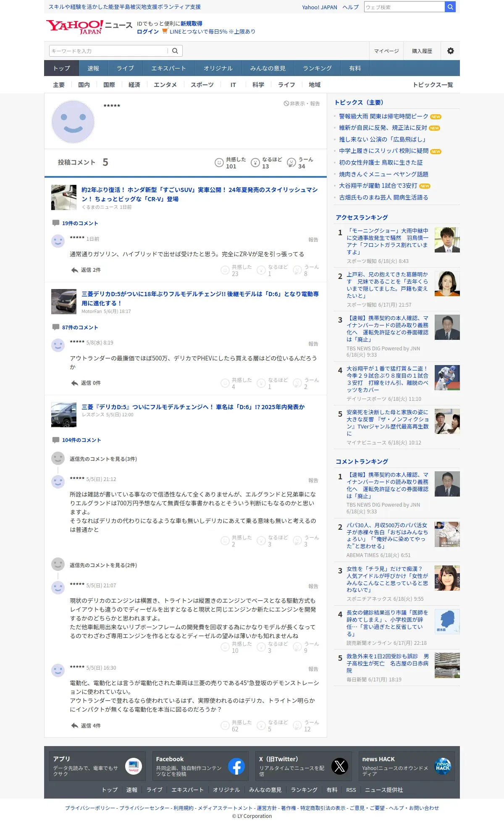Open access ranking thumbnail for モーニングショー
The image size is (504, 828).
(x=447, y=240)
